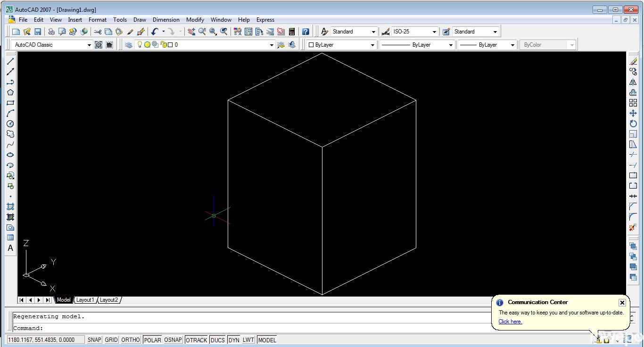Select the Rotate modify tool
Image resolution: width=644 pixels, height=347 pixels.
click(633, 124)
